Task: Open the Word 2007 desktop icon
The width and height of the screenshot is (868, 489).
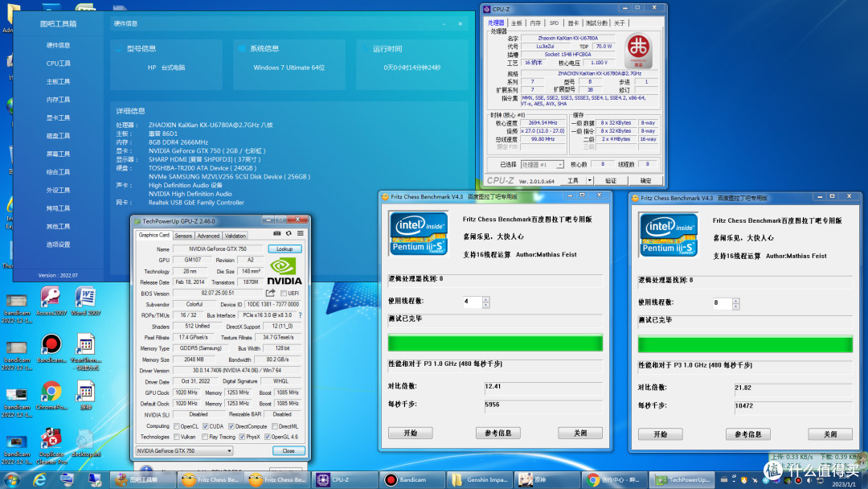Action: [85, 302]
